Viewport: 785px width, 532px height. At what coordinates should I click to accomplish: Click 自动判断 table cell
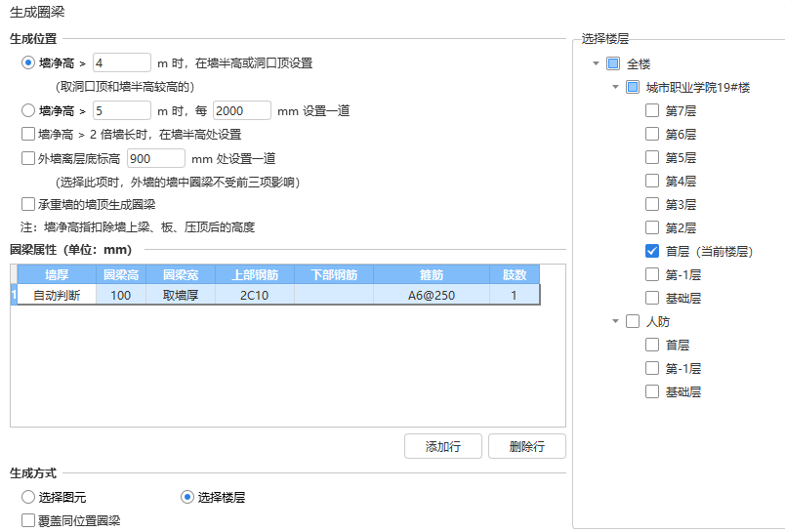click(57, 295)
